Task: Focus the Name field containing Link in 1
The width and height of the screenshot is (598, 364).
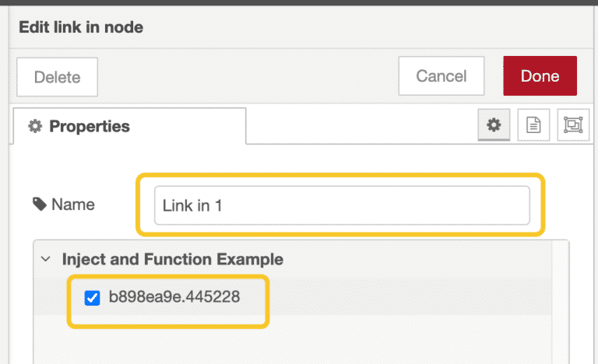Action: [x=342, y=205]
